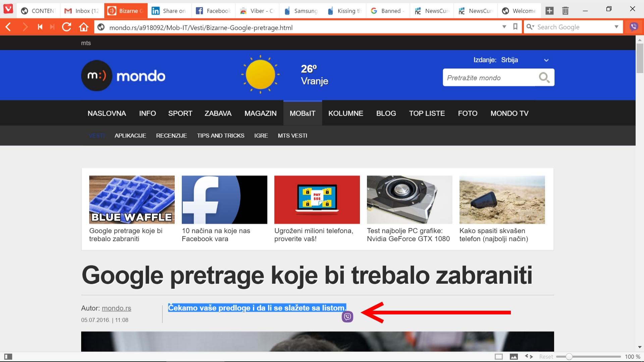Expand the address bar history dropdown
The height and width of the screenshot is (362, 644).
pyautogui.click(x=504, y=27)
